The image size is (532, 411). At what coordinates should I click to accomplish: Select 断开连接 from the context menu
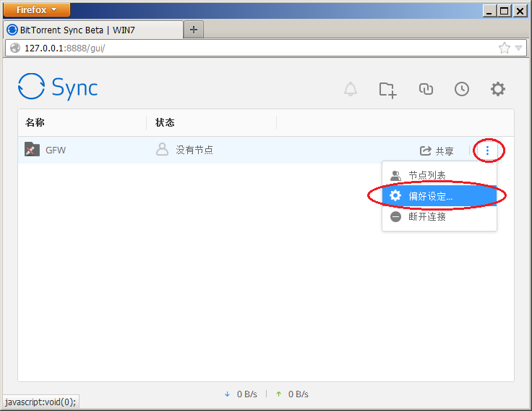point(426,216)
